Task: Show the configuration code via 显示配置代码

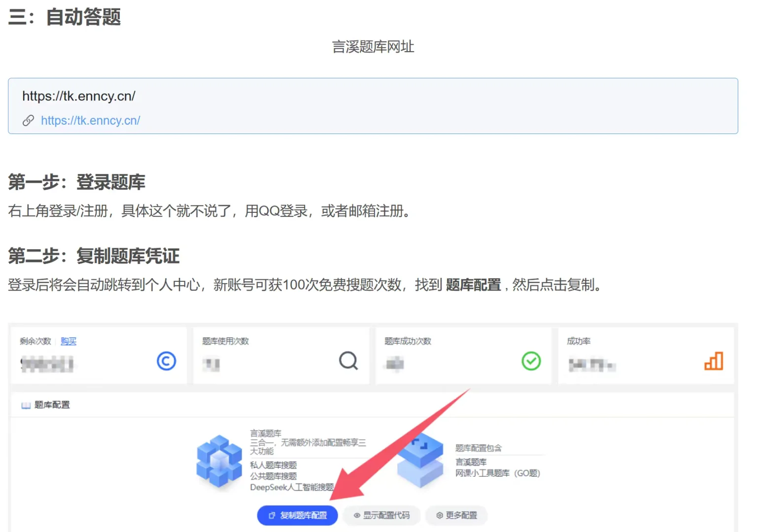Action: pos(381,515)
